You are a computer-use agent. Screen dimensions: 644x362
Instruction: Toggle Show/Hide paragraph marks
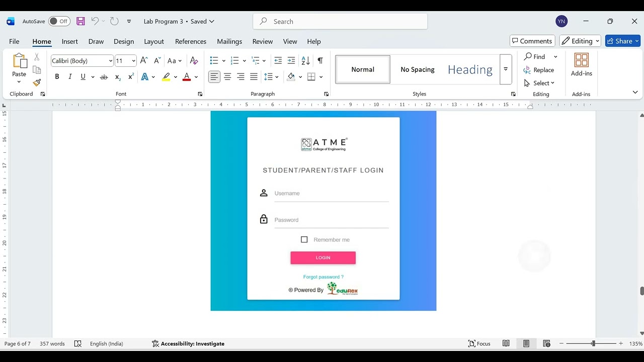(x=320, y=61)
